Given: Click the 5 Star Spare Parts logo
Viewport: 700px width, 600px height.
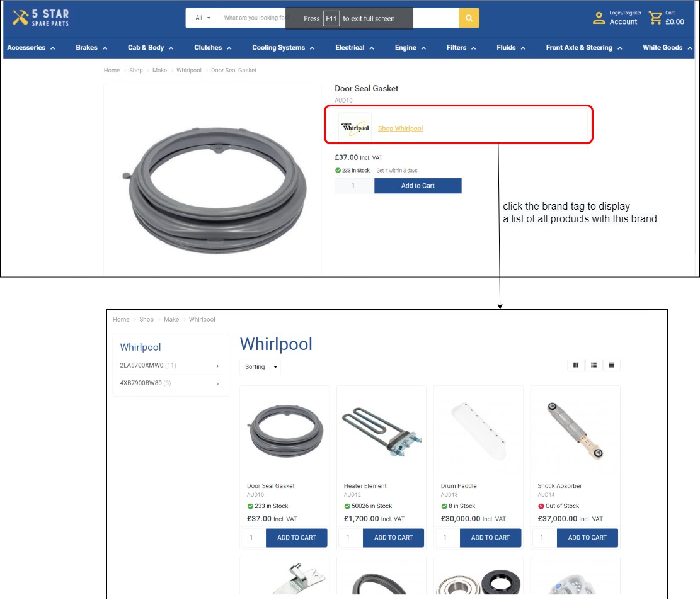Looking at the screenshot, I should pos(41,18).
